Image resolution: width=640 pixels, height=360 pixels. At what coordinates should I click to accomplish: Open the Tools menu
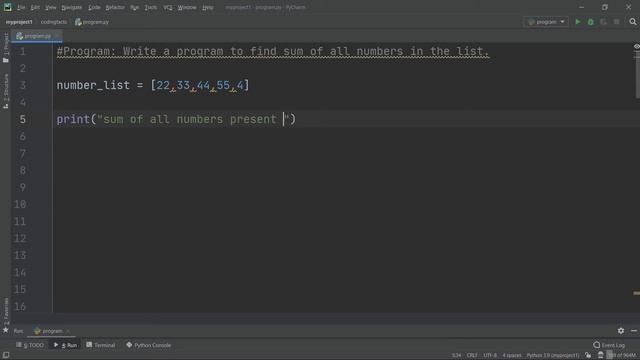(x=151, y=7)
